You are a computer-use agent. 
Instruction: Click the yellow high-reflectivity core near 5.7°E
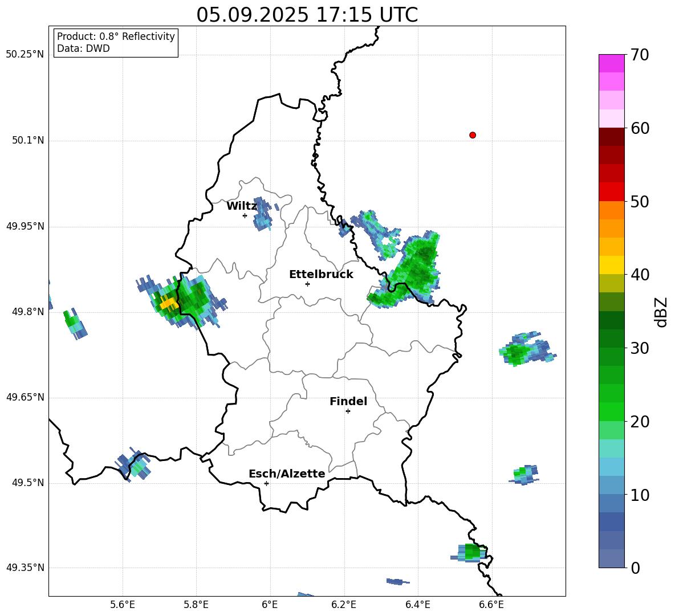click(x=168, y=304)
